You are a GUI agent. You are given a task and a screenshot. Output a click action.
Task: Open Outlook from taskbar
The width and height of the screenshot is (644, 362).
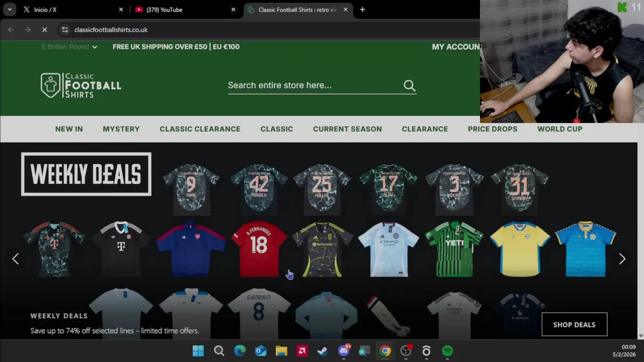(261, 351)
